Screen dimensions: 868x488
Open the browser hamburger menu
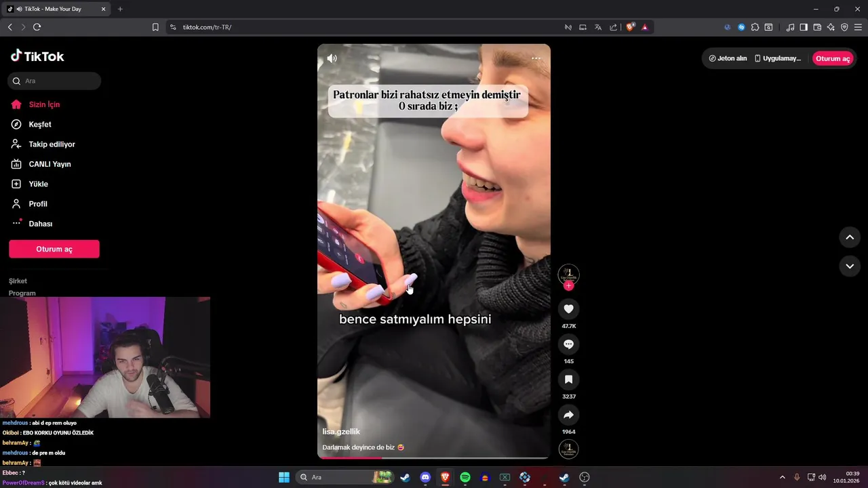pyautogui.click(x=858, y=27)
